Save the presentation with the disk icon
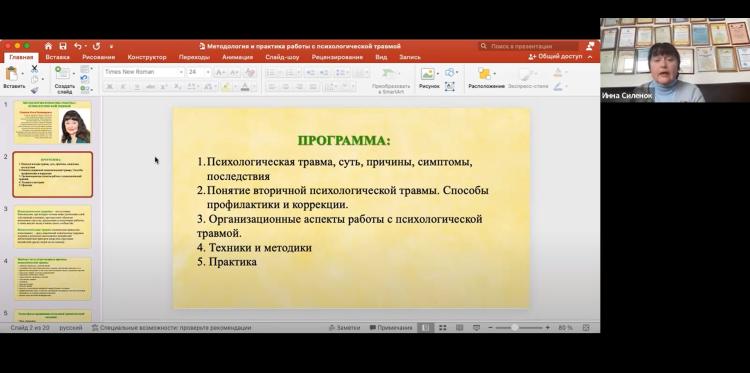 63,46
